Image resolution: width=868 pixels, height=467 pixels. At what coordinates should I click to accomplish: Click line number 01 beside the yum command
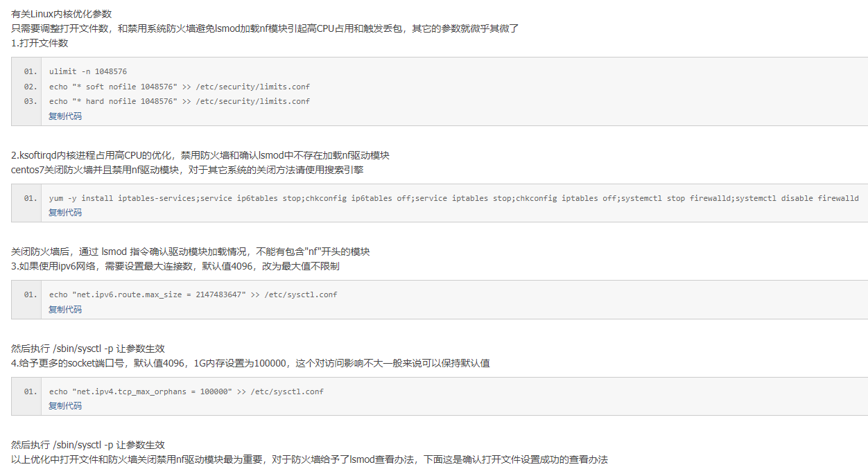pyautogui.click(x=31, y=198)
